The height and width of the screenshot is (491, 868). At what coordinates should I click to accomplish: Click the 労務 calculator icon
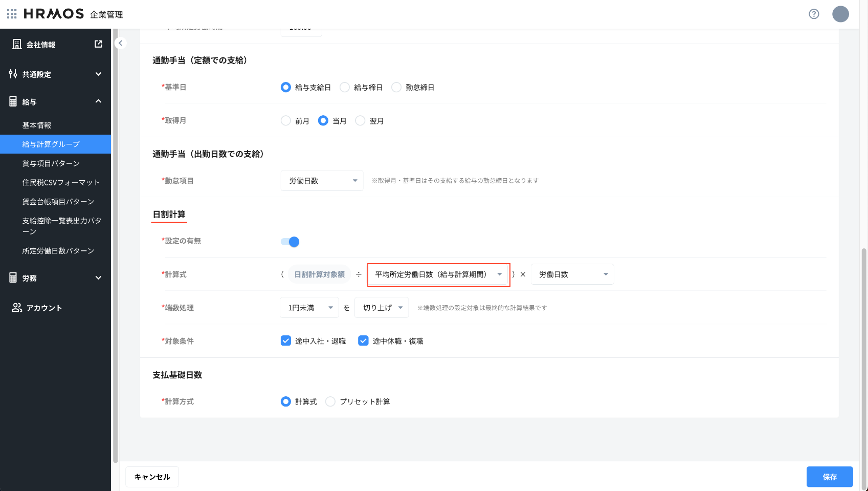tap(13, 278)
